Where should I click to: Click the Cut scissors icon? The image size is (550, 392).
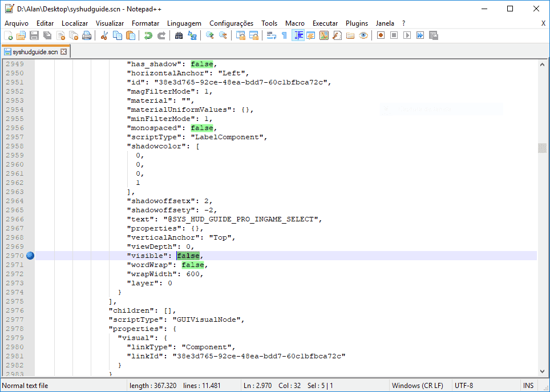point(104,35)
